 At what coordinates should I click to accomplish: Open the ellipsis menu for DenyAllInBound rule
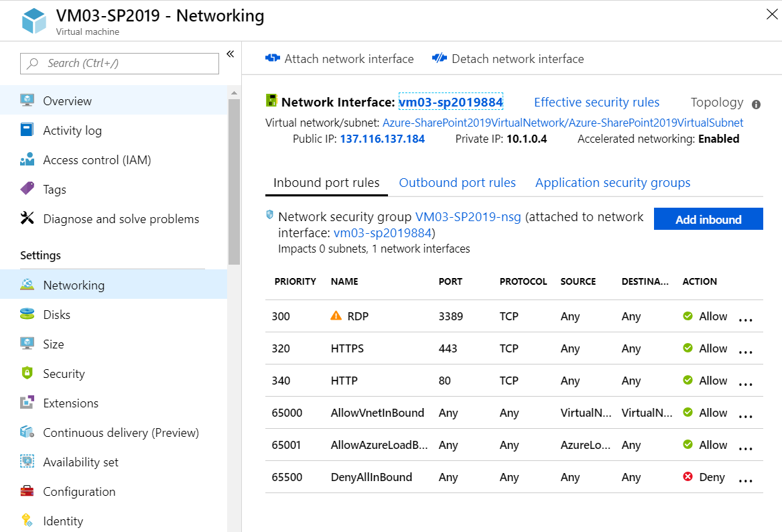click(745, 480)
